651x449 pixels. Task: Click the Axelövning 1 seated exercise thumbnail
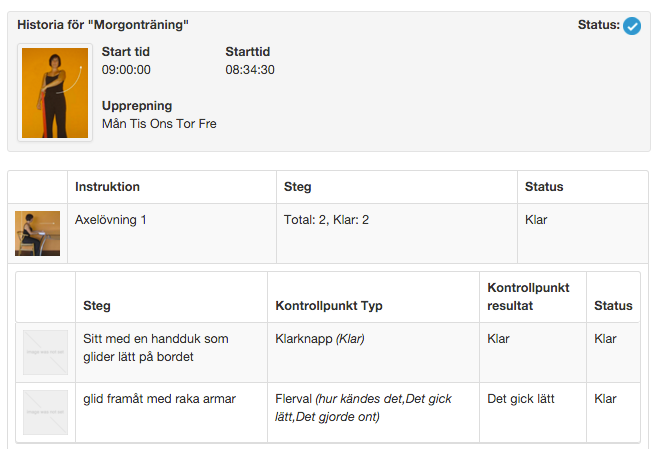pyautogui.click(x=37, y=233)
